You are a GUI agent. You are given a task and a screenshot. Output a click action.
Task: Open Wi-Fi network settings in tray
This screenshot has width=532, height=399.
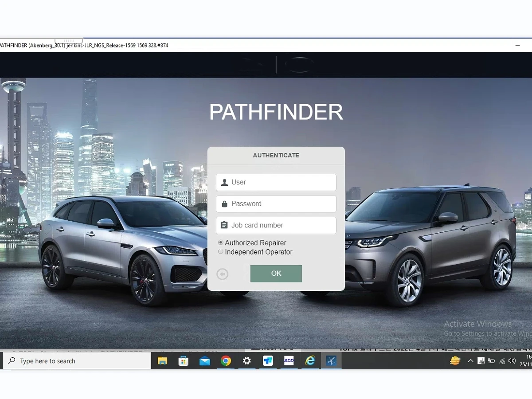pos(502,361)
